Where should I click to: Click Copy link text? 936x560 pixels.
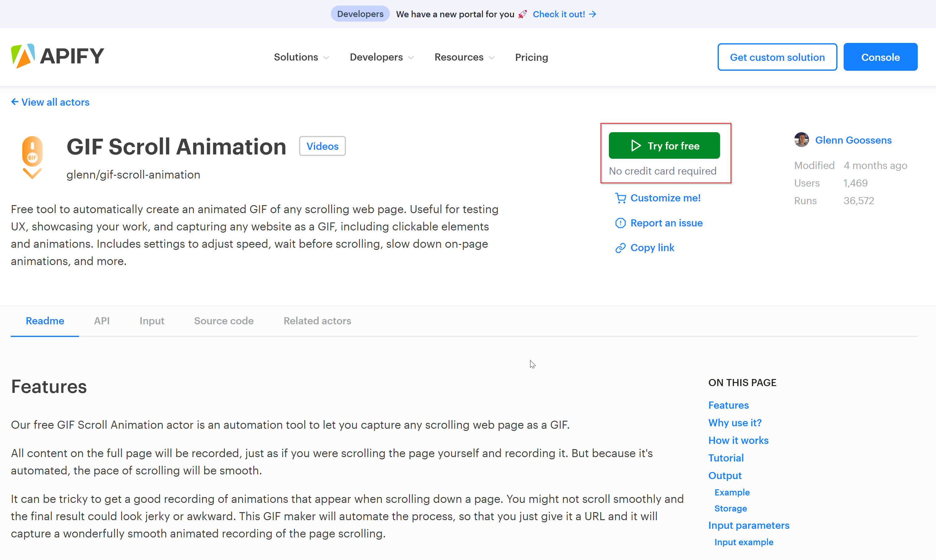652,248
